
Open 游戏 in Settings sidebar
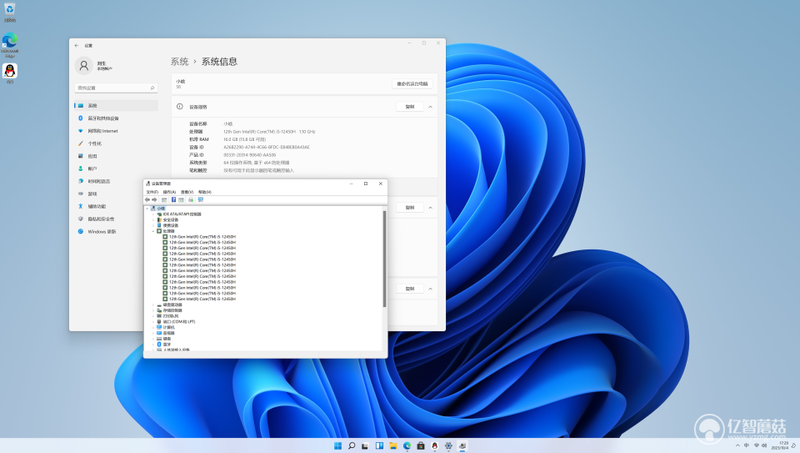click(x=116, y=194)
